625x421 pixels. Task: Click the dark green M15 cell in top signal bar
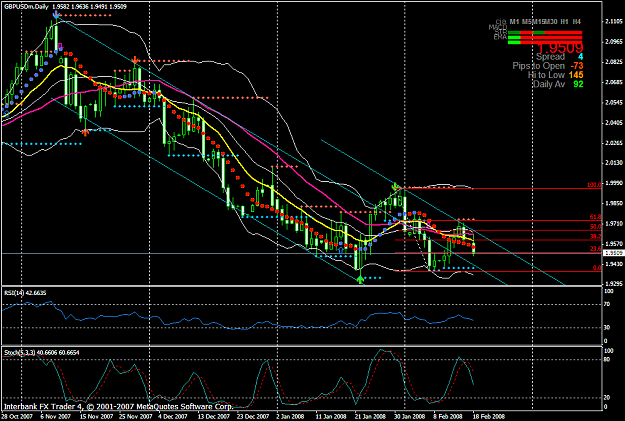pyautogui.click(x=539, y=33)
